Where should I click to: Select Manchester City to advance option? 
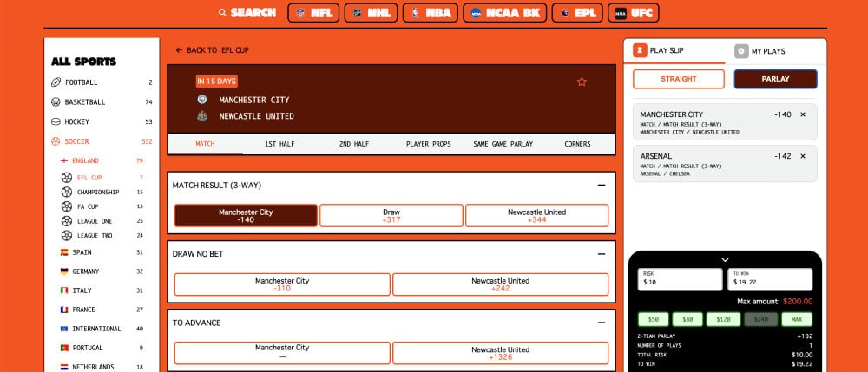click(282, 353)
